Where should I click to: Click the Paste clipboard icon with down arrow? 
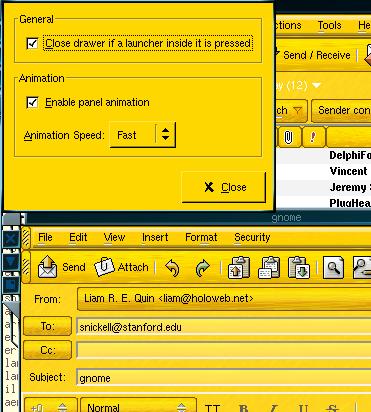pos(299,267)
